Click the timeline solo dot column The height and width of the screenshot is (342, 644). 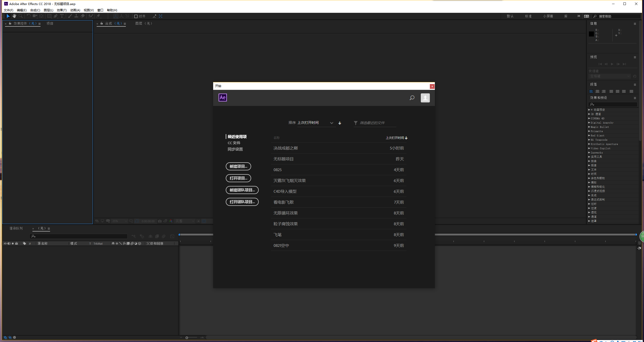(13, 243)
